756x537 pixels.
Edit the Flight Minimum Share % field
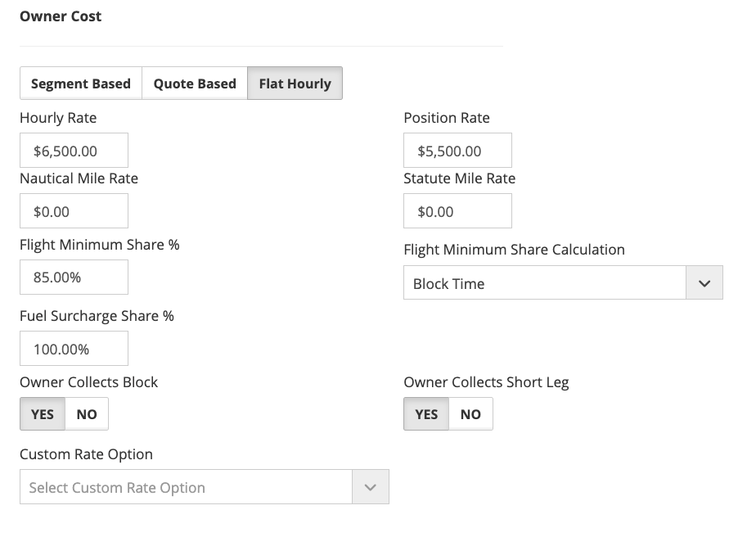point(74,278)
